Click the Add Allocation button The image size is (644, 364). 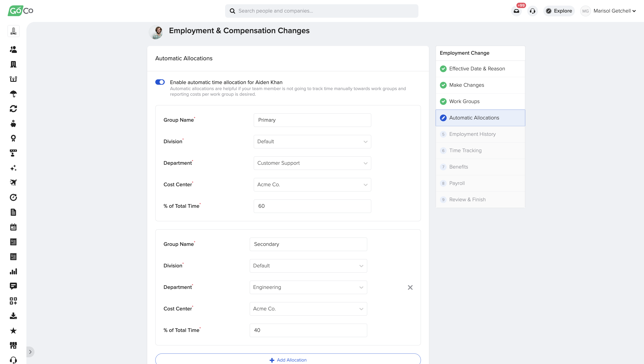[288, 360]
